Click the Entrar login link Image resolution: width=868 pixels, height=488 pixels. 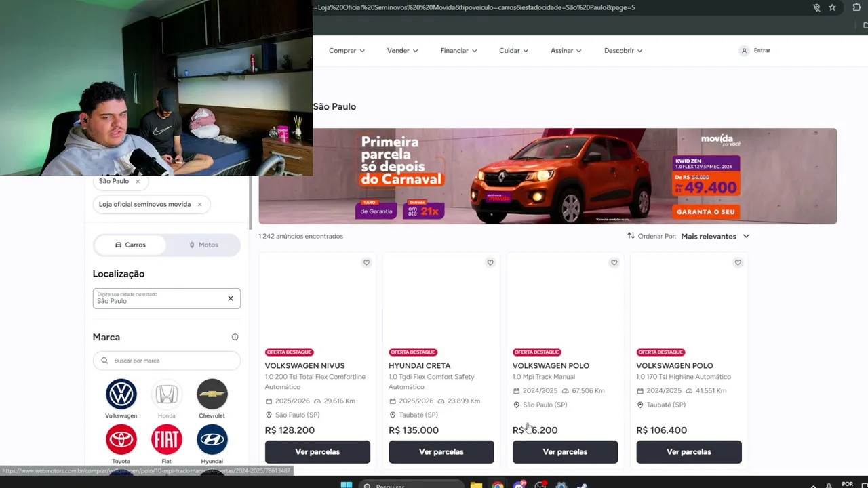762,50
